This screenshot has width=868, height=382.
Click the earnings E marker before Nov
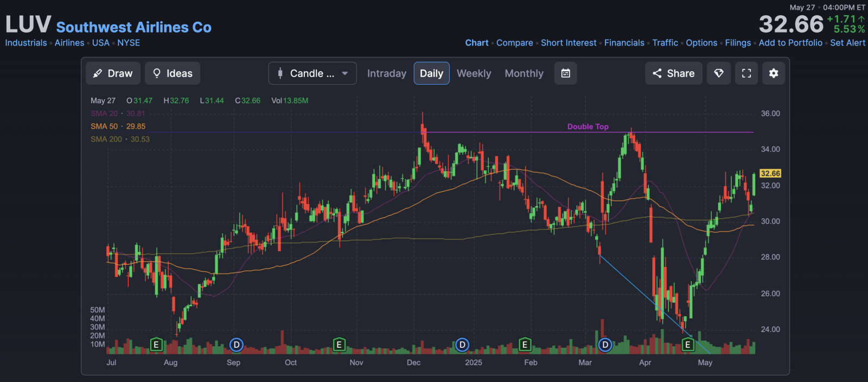(339, 345)
